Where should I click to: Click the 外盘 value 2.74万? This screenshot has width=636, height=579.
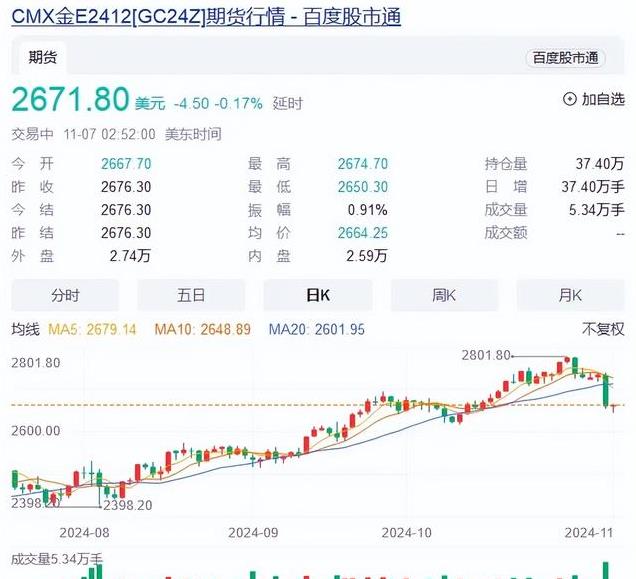[x=130, y=256]
